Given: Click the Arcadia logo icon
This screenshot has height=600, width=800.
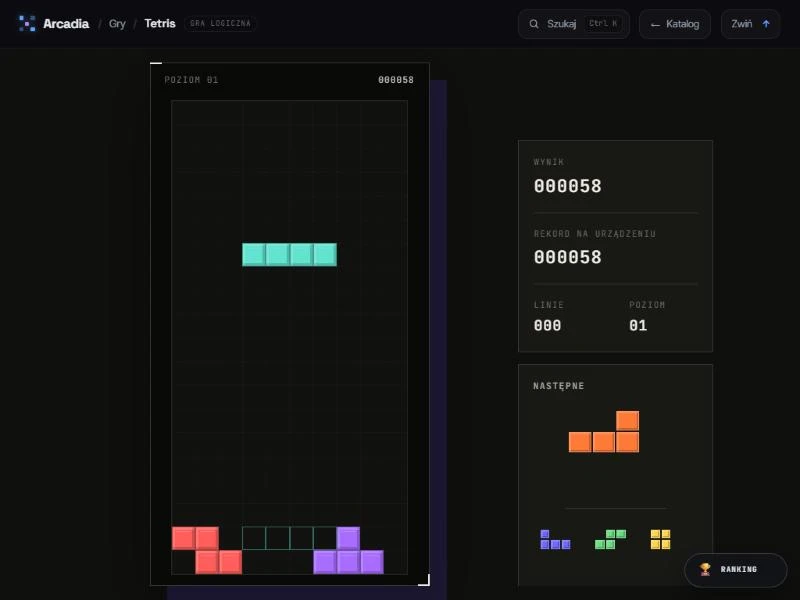Looking at the screenshot, I should pos(27,23).
